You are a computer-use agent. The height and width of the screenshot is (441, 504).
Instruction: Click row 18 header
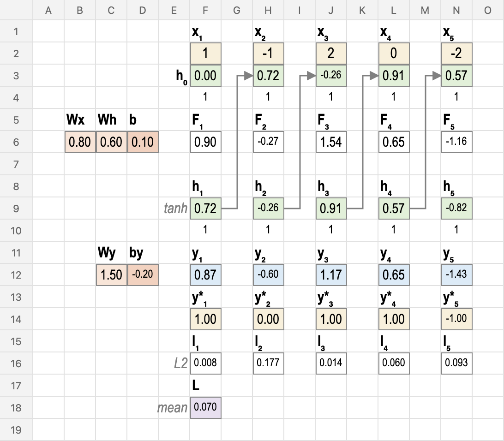click(x=16, y=408)
